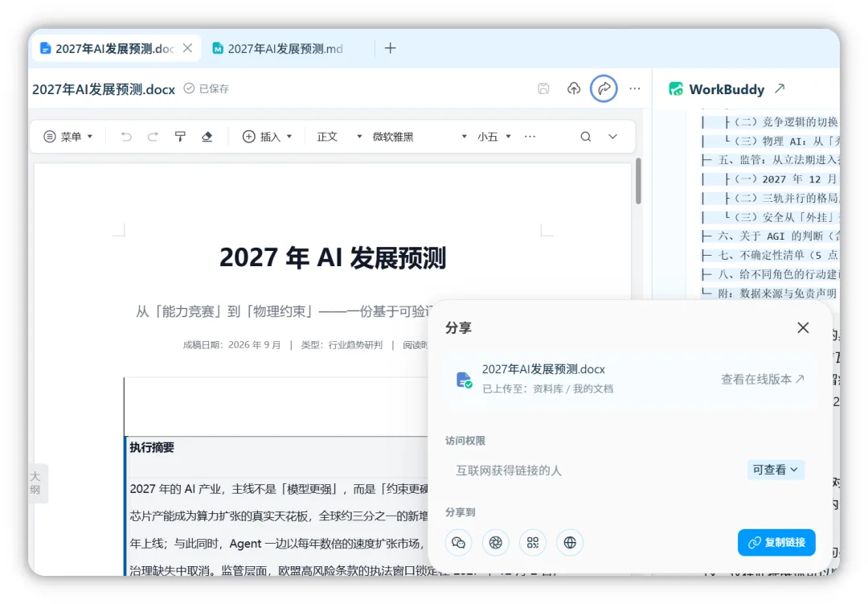
Task: Click the file name 2027年AI发展预测.docx in header
Action: tap(104, 89)
